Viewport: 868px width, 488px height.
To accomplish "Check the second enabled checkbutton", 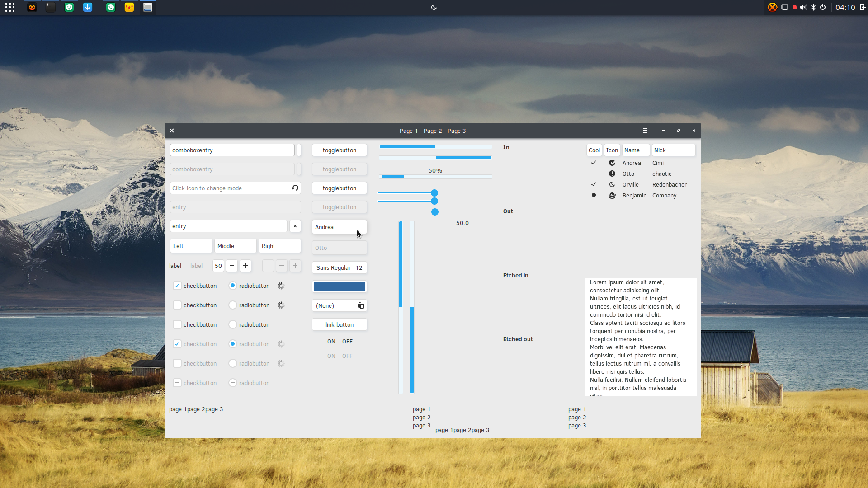I will (177, 305).
